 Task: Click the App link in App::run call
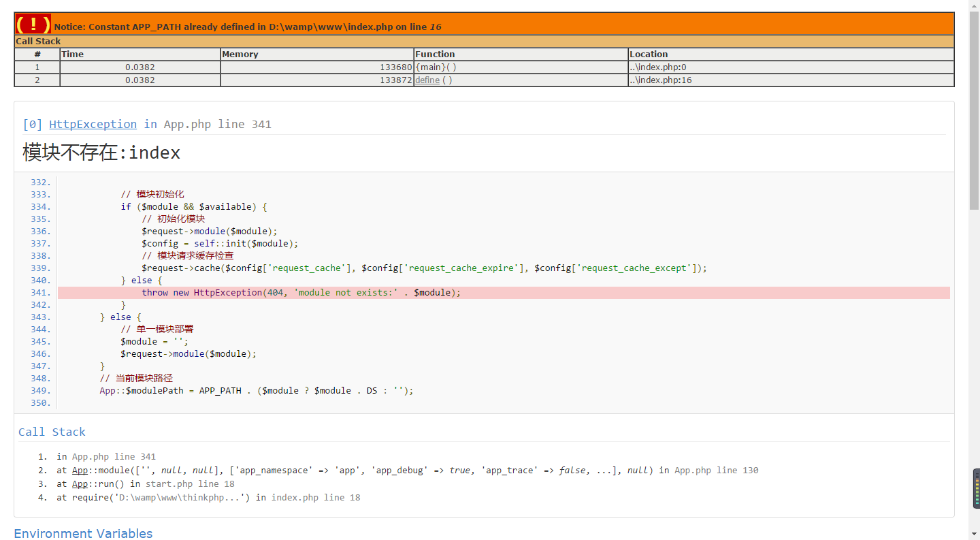80,484
